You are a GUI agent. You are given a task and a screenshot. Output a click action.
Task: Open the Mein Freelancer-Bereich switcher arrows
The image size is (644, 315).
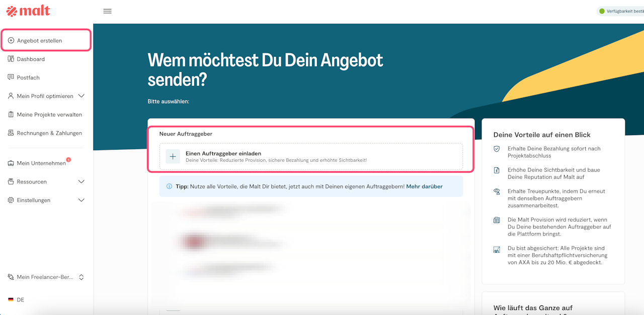pyautogui.click(x=82, y=277)
